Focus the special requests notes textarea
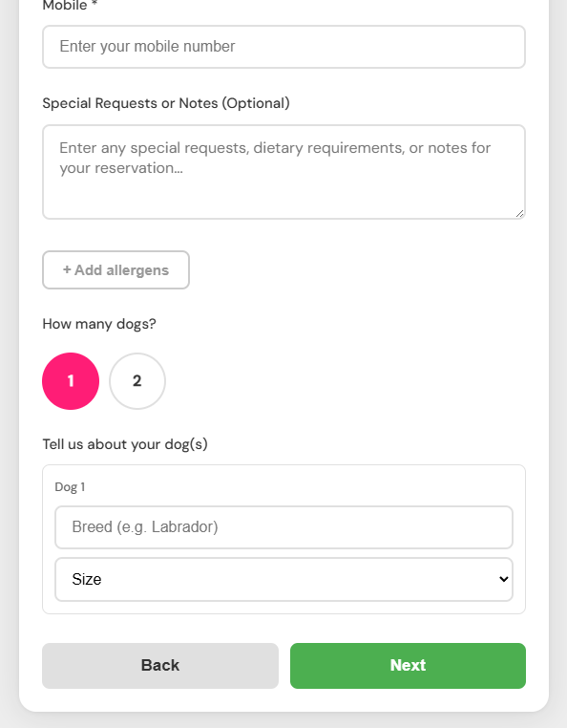567x728 pixels. click(283, 172)
